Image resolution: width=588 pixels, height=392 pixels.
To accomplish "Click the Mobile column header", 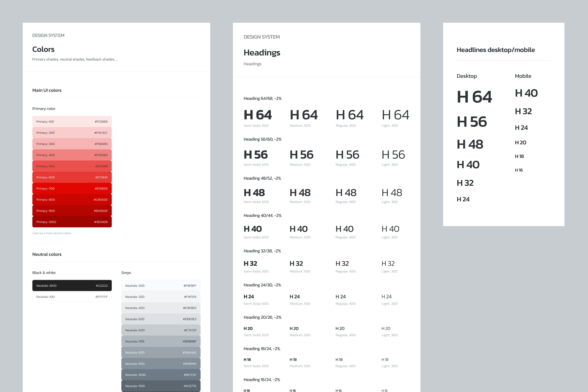I will 523,76.
